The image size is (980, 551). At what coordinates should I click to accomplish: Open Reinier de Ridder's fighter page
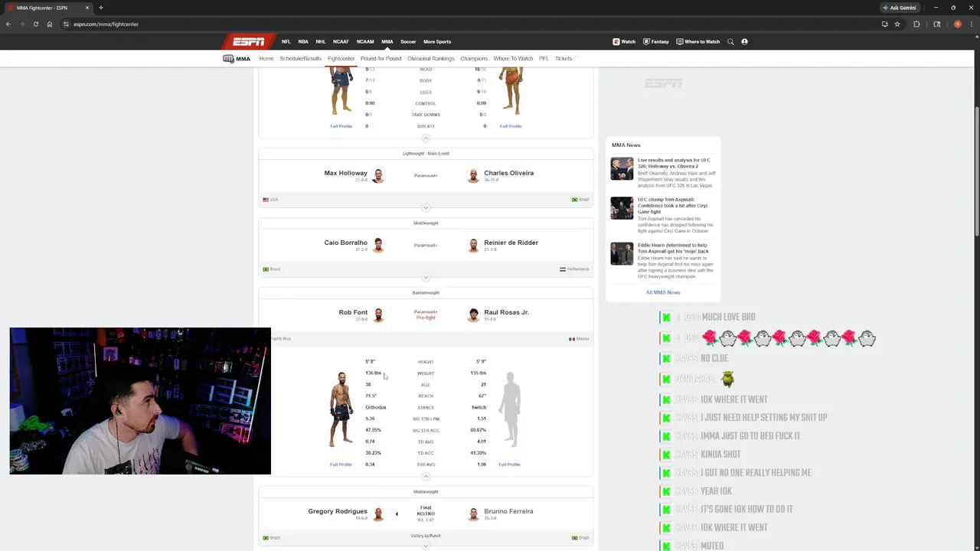click(511, 243)
